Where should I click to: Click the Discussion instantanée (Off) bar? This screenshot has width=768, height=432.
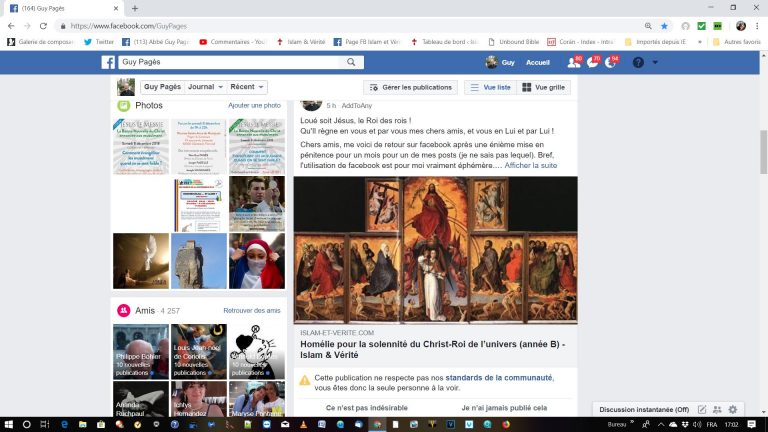coord(644,409)
